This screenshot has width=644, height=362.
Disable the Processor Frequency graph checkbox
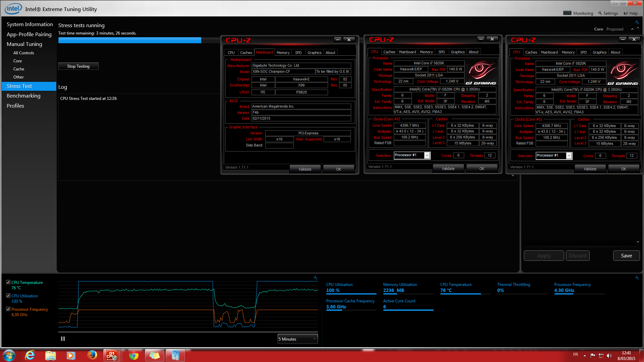tap(8, 309)
